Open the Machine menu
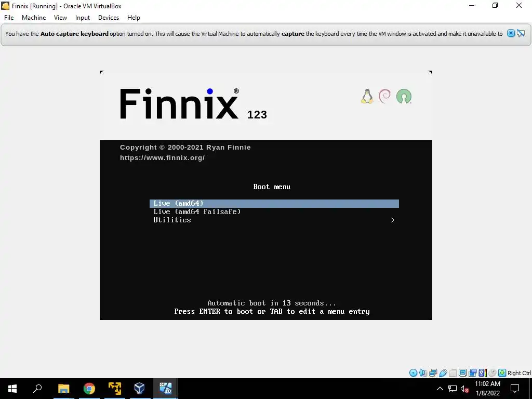Image resolution: width=532 pixels, height=399 pixels. point(34,18)
